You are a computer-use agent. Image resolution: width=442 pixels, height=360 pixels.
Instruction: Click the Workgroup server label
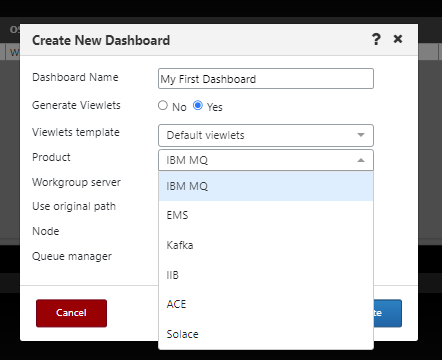click(76, 182)
